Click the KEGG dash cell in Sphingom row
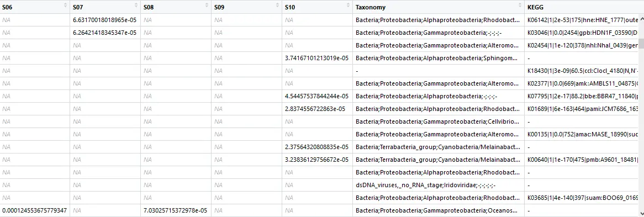Screen dimensions: 644x217 pyautogui.click(x=582, y=58)
